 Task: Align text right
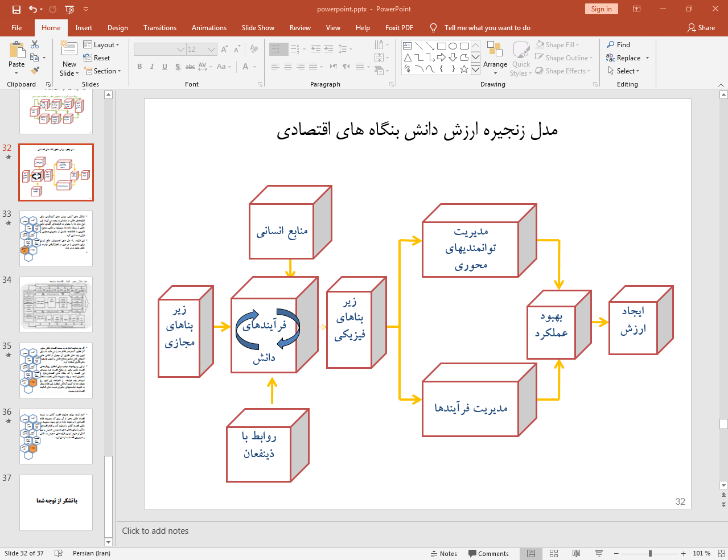point(301,67)
